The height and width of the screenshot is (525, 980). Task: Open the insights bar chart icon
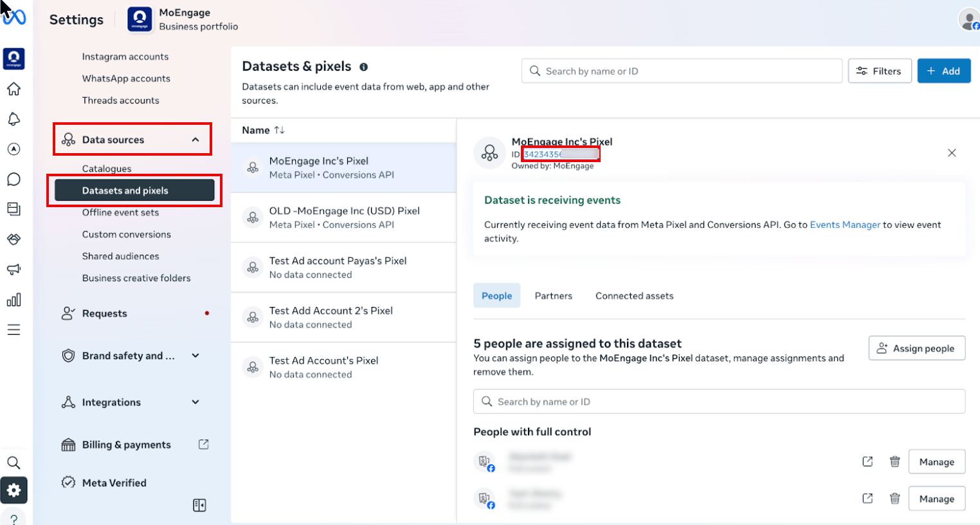coord(14,300)
